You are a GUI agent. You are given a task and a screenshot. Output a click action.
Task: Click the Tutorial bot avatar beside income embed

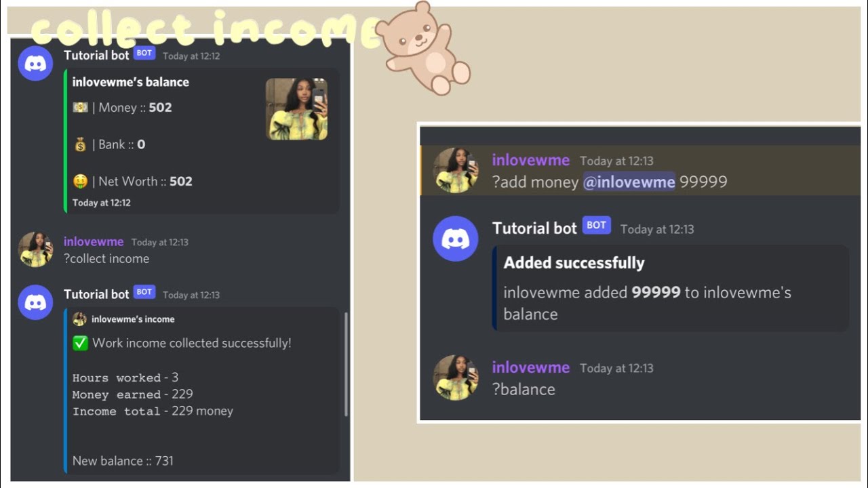click(35, 302)
